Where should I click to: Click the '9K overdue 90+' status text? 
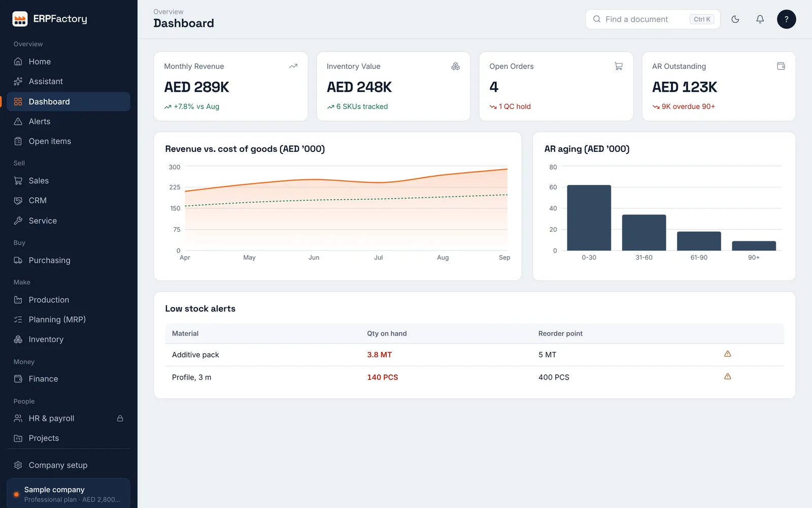click(x=688, y=107)
